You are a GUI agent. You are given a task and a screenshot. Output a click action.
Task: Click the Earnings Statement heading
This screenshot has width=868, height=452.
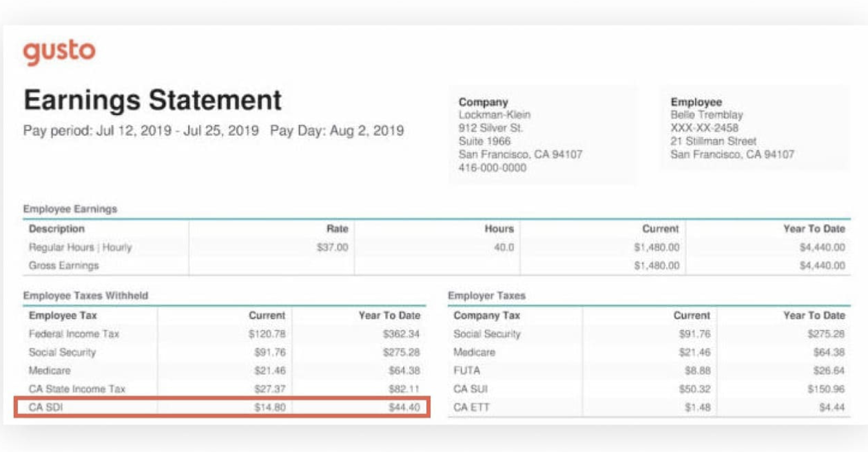[152, 100]
